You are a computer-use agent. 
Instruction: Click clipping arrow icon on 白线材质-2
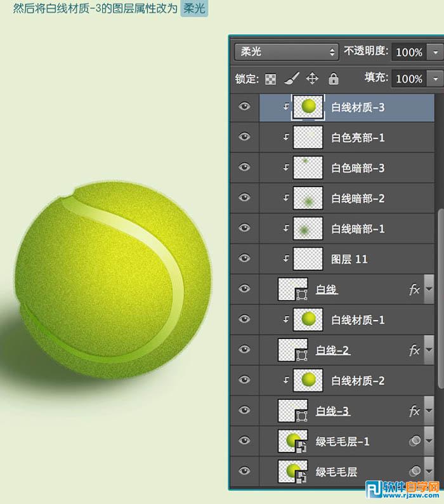(286, 380)
